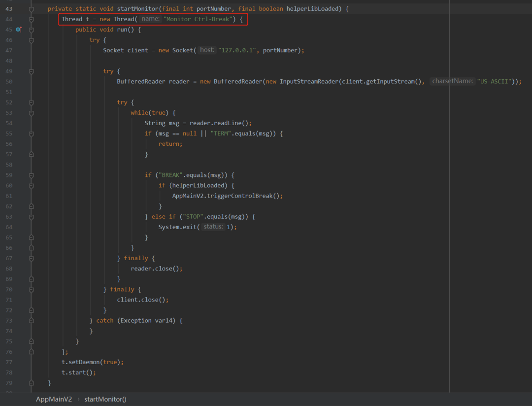Viewport: 532px width, 406px height.
Task: Click the BufferedReader type on line 50
Action: point(141,81)
